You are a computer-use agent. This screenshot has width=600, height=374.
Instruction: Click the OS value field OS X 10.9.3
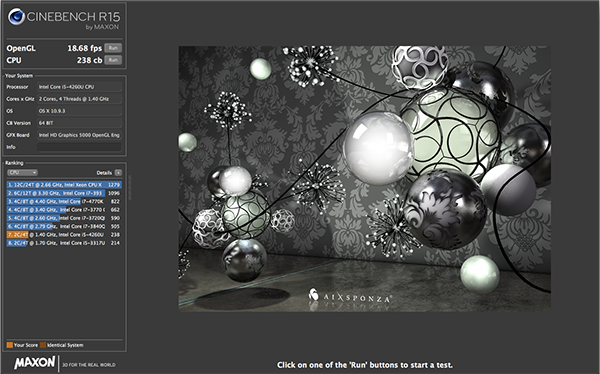tap(79, 111)
